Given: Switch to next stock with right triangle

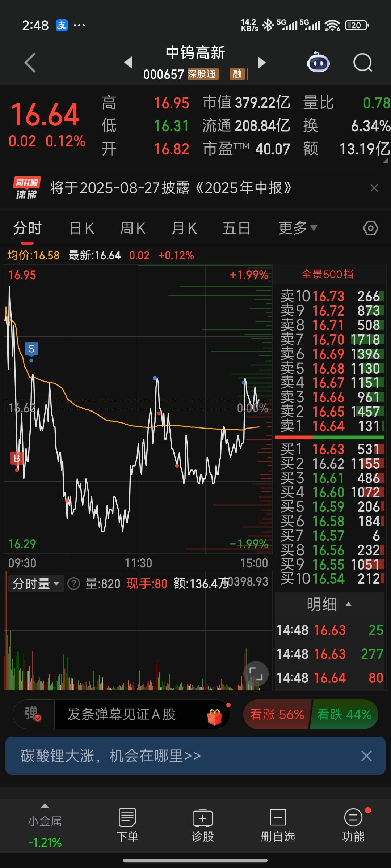Looking at the screenshot, I should point(262,63).
